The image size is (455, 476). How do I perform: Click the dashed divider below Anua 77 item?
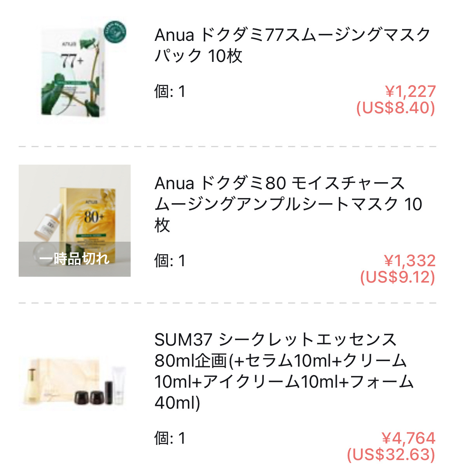coord(227,147)
